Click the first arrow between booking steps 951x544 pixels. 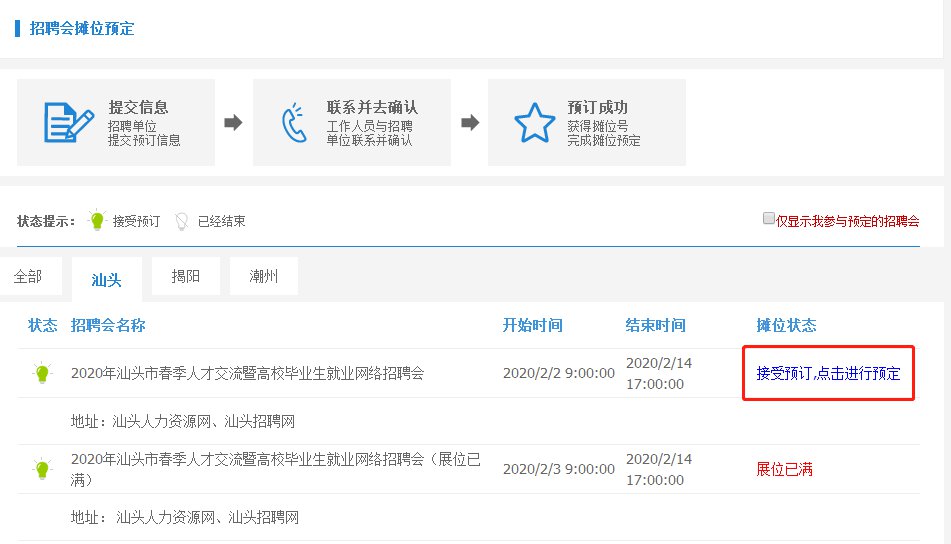pos(233,123)
